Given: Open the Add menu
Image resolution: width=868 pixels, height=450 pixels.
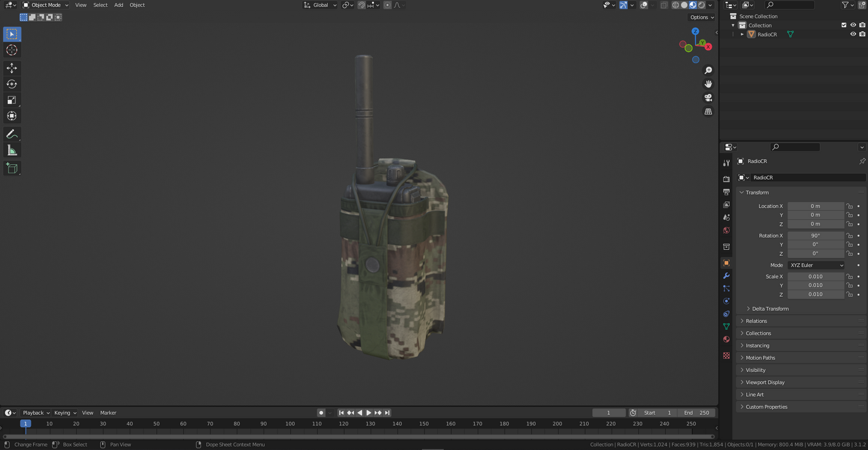Looking at the screenshot, I should [118, 5].
